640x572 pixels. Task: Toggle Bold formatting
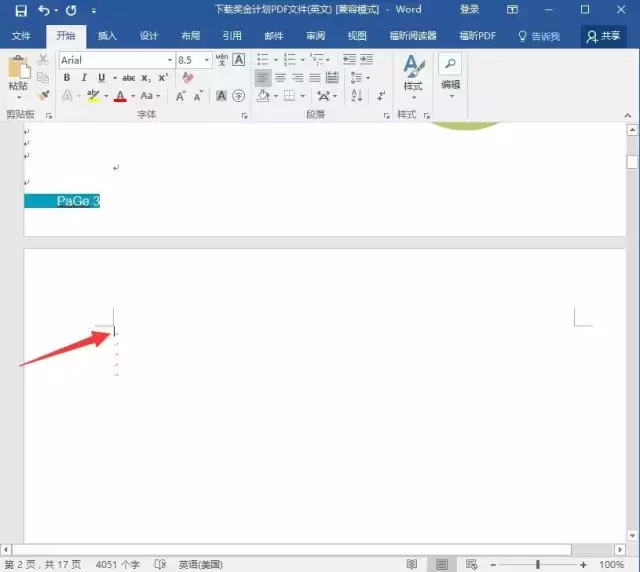pos(67,78)
